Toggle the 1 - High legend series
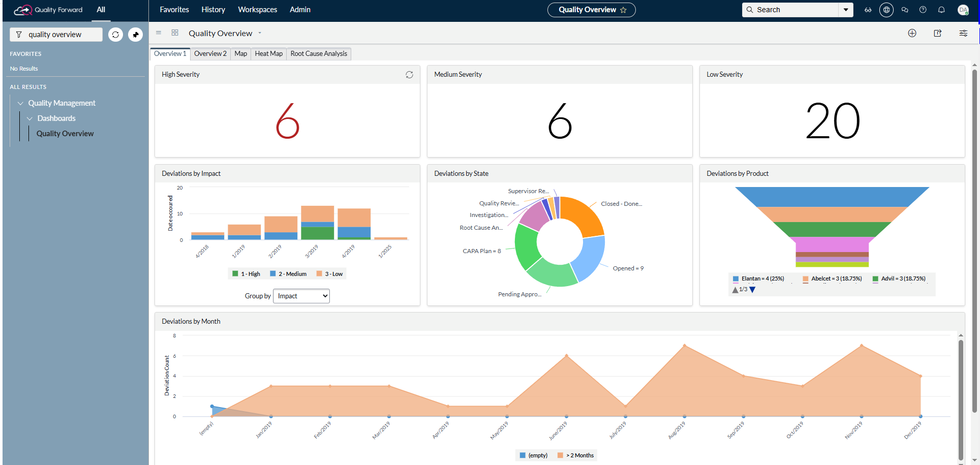980x465 pixels. coord(246,274)
